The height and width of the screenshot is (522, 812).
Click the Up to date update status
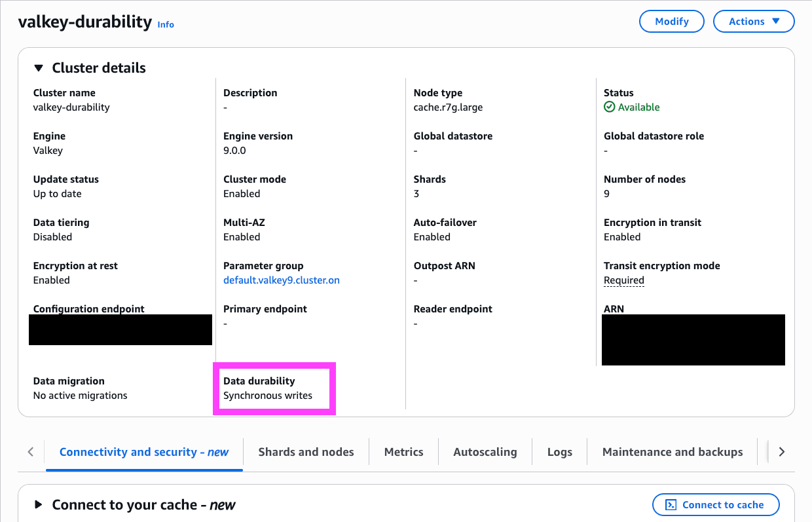pyautogui.click(x=58, y=194)
